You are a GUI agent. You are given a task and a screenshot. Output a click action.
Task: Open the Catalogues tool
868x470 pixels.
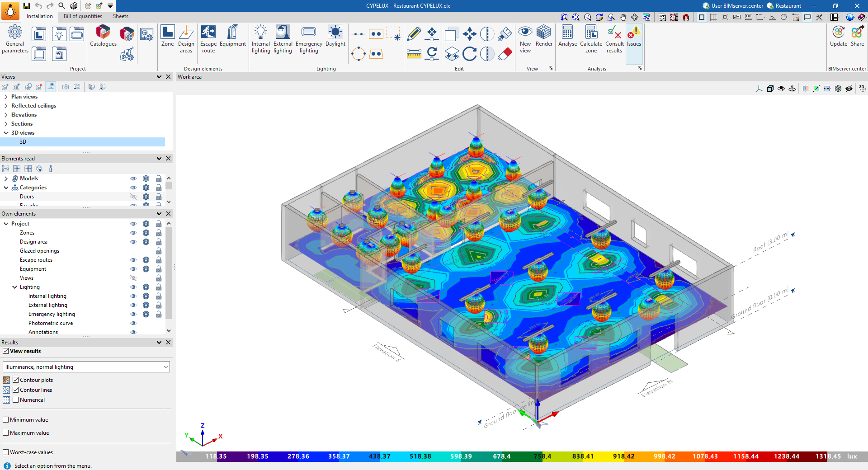(x=103, y=36)
